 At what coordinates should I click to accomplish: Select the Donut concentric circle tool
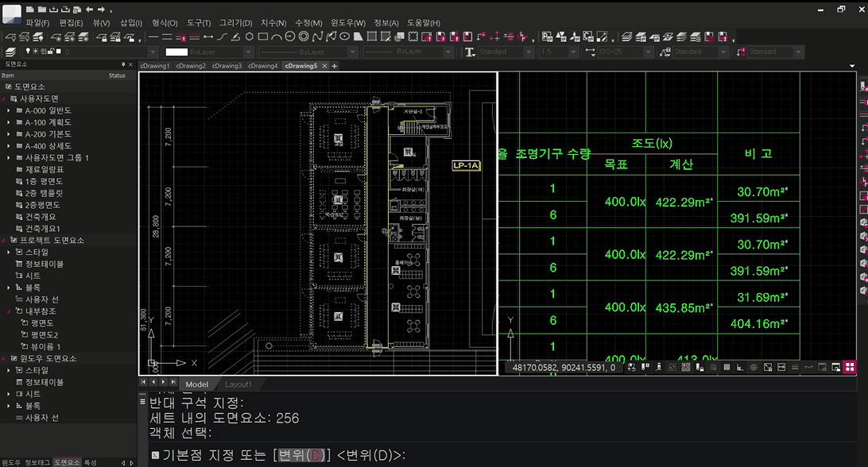304,37
